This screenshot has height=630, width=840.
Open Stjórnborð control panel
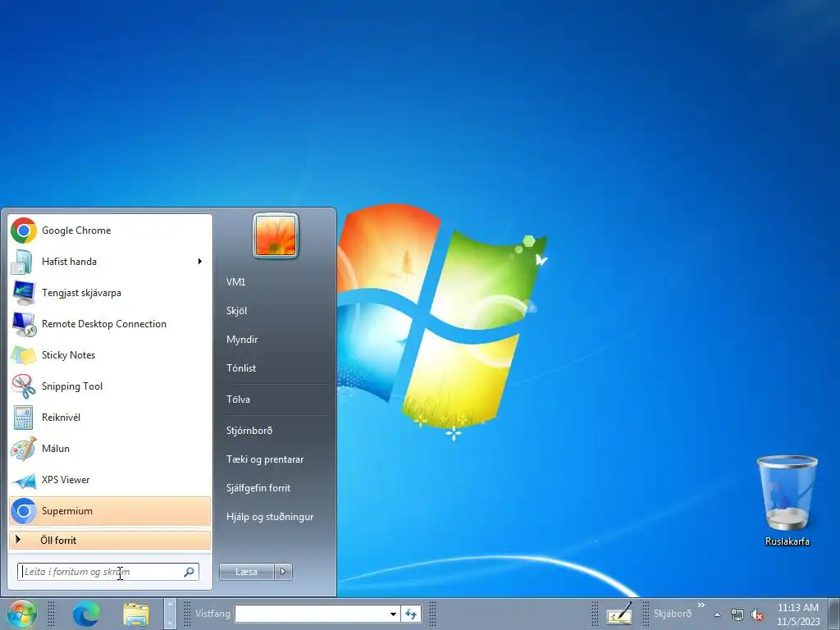pos(249,431)
